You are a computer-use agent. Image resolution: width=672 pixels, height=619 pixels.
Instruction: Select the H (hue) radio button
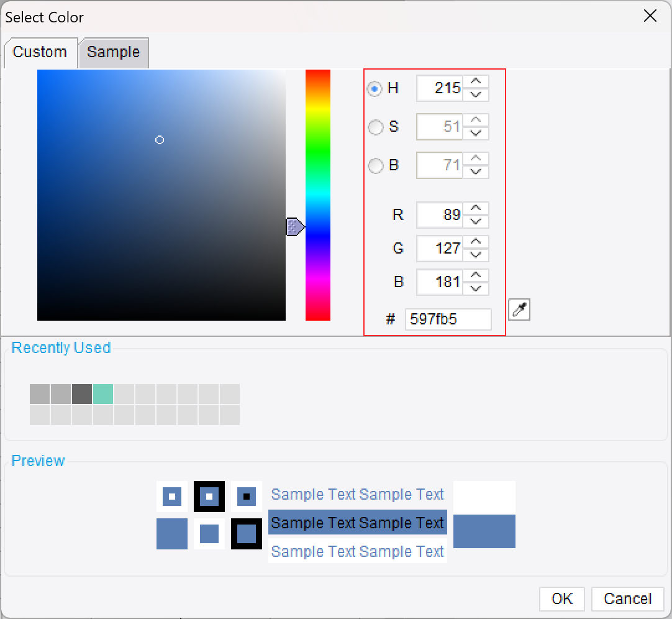375,89
